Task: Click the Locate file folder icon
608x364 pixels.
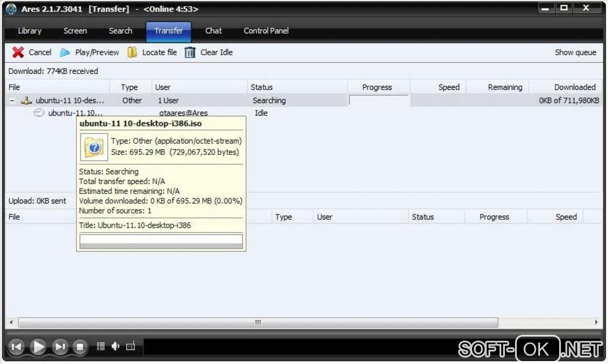Action: 132,52
